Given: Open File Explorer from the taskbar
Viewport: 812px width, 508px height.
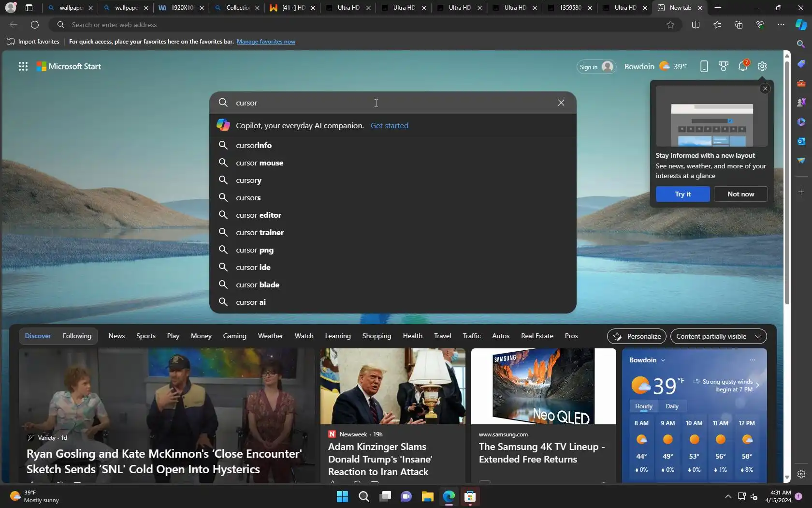Looking at the screenshot, I should pos(427,496).
